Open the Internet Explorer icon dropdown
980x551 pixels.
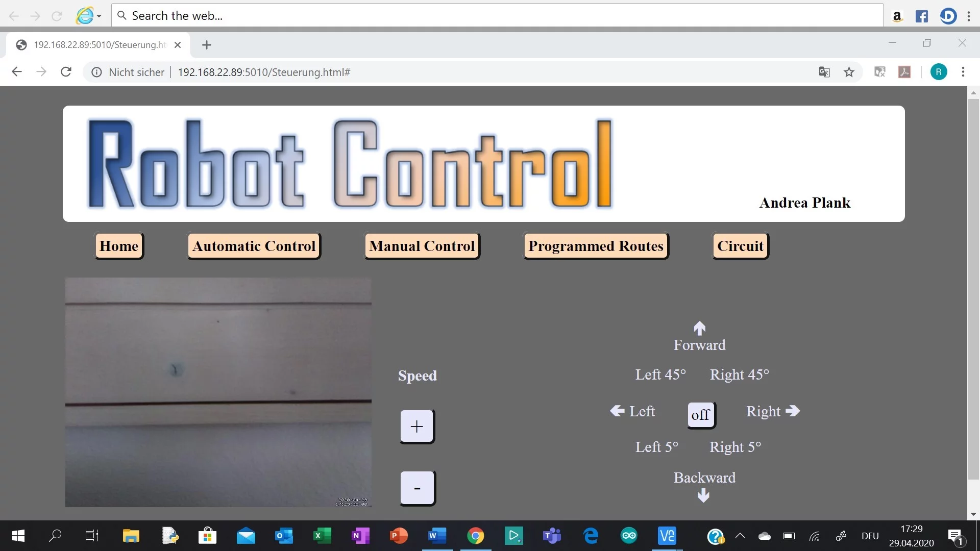click(99, 16)
